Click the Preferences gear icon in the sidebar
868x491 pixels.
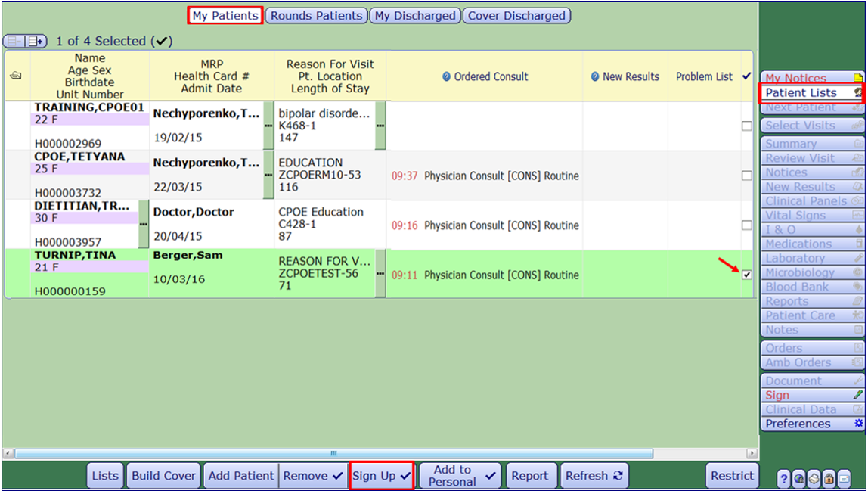[860, 424]
